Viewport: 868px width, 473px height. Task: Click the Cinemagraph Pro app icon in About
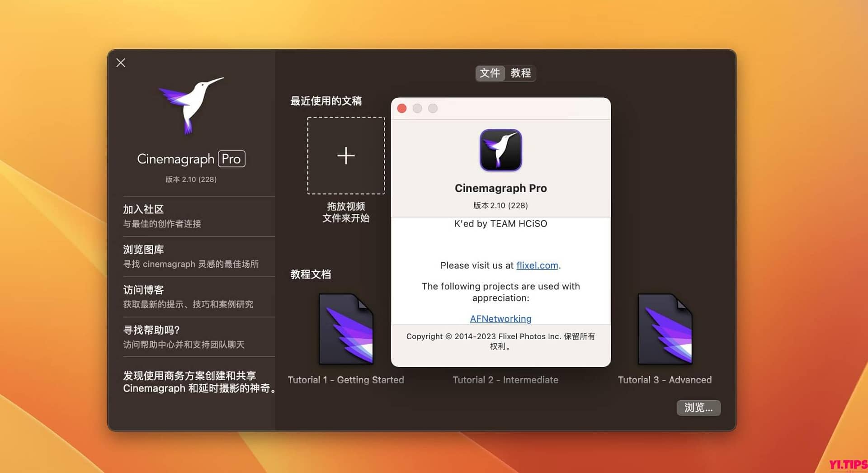tap(500, 150)
